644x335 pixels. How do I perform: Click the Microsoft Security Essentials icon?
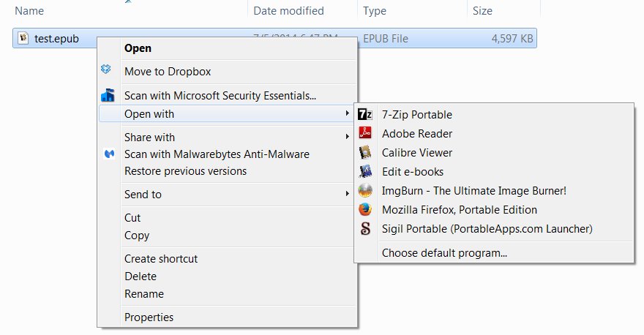point(108,95)
